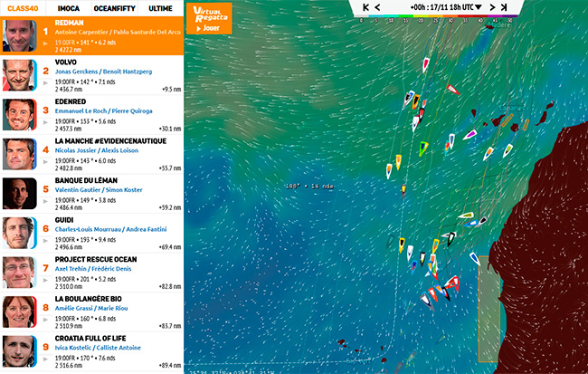Image resolution: width=588 pixels, height=374 pixels.
Task: Click the +69.4 nm gap value
Action: click(x=170, y=247)
